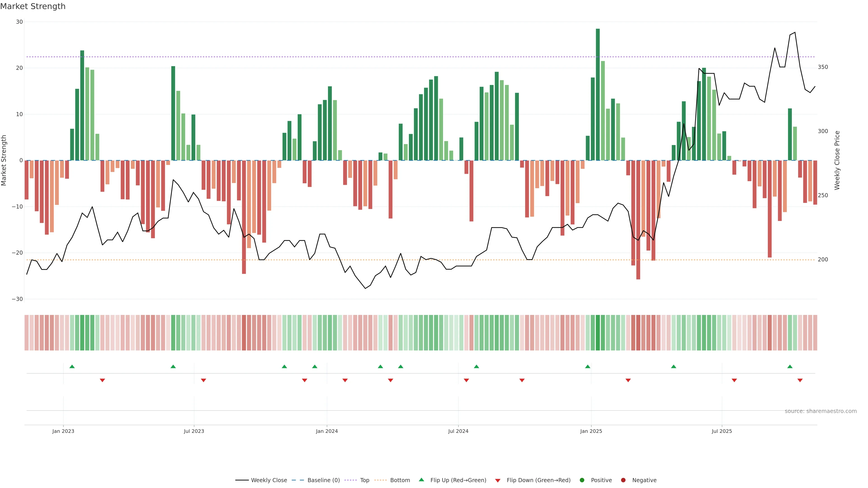Click the red Flip Down triangle in legend
This screenshot has width=868, height=488.
[x=497, y=481]
